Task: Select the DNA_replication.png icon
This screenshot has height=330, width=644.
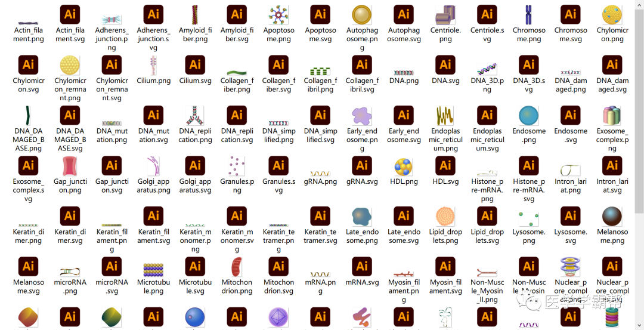Action: [195, 116]
